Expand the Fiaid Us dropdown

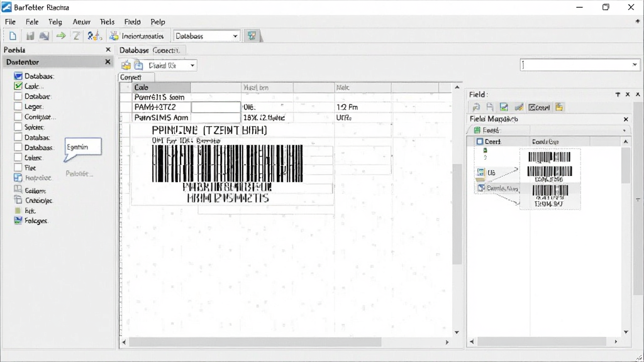(x=192, y=65)
